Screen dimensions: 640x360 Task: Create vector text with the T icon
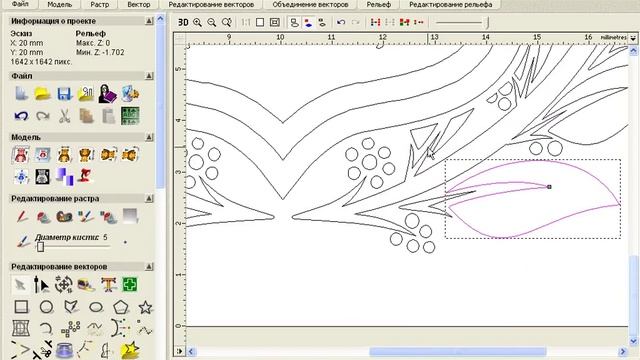pos(109,284)
